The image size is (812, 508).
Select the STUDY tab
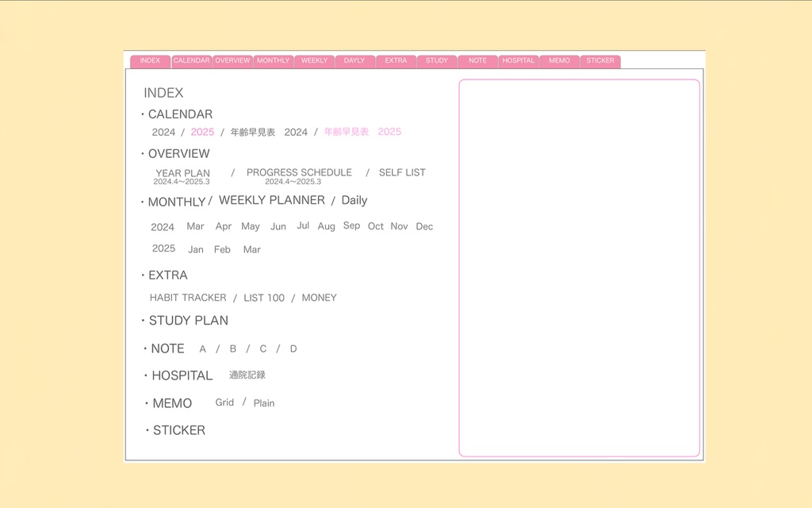pos(437,61)
